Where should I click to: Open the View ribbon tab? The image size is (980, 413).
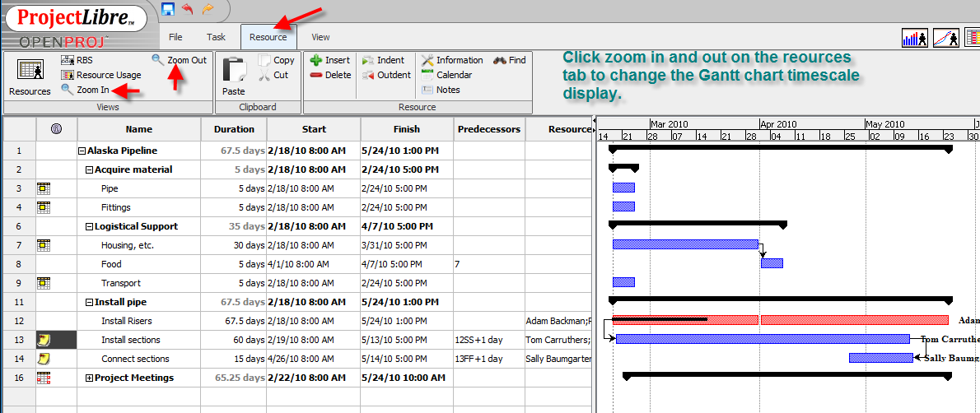tap(320, 37)
